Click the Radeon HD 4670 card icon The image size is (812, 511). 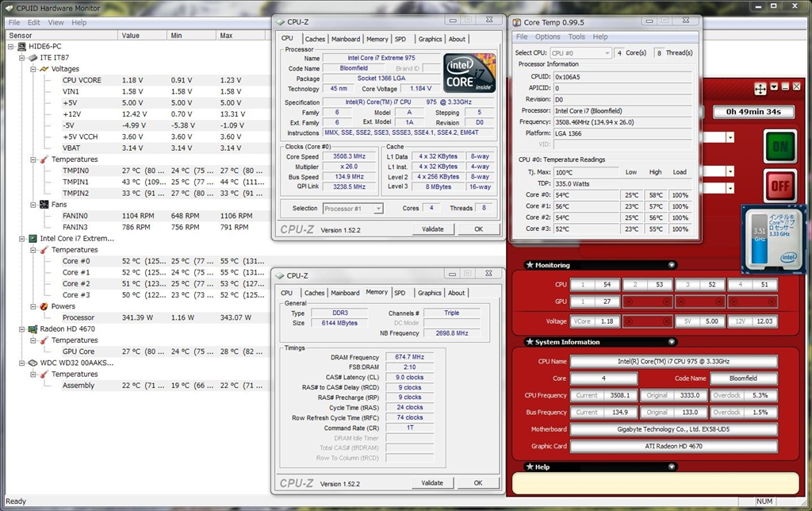(x=33, y=329)
